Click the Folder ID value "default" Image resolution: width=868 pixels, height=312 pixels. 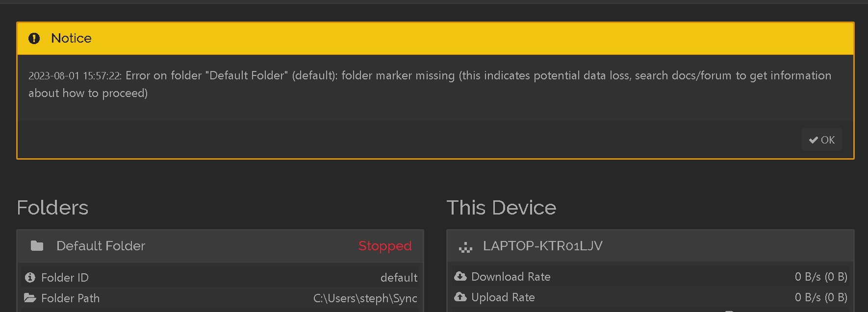[x=399, y=278]
